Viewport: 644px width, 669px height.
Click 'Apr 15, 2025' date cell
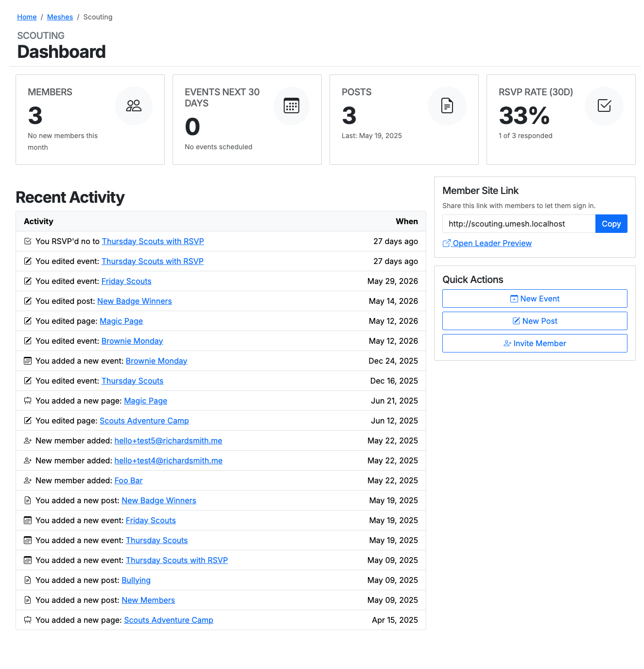tap(395, 620)
